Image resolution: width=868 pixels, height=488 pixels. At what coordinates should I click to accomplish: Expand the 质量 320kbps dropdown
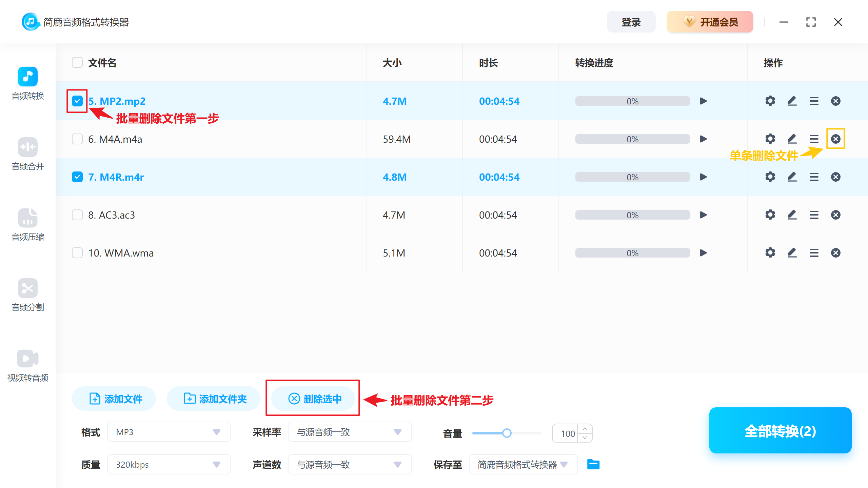pos(169,464)
